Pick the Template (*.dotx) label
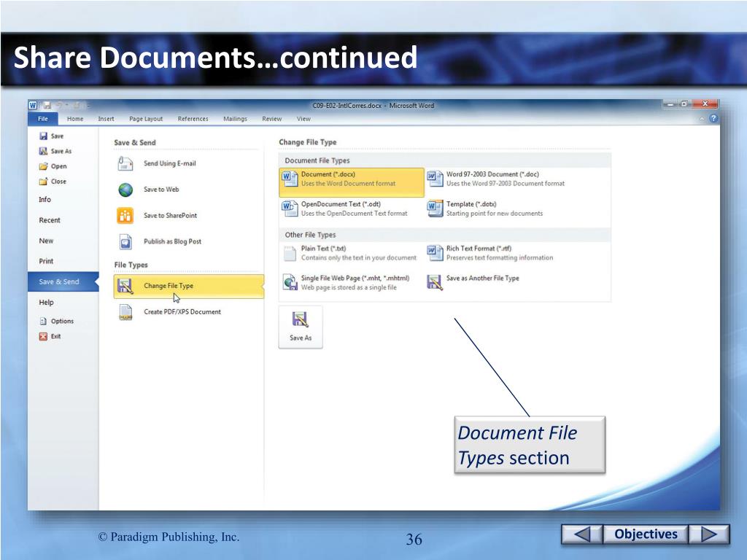The height and width of the screenshot is (560, 747). (x=471, y=204)
